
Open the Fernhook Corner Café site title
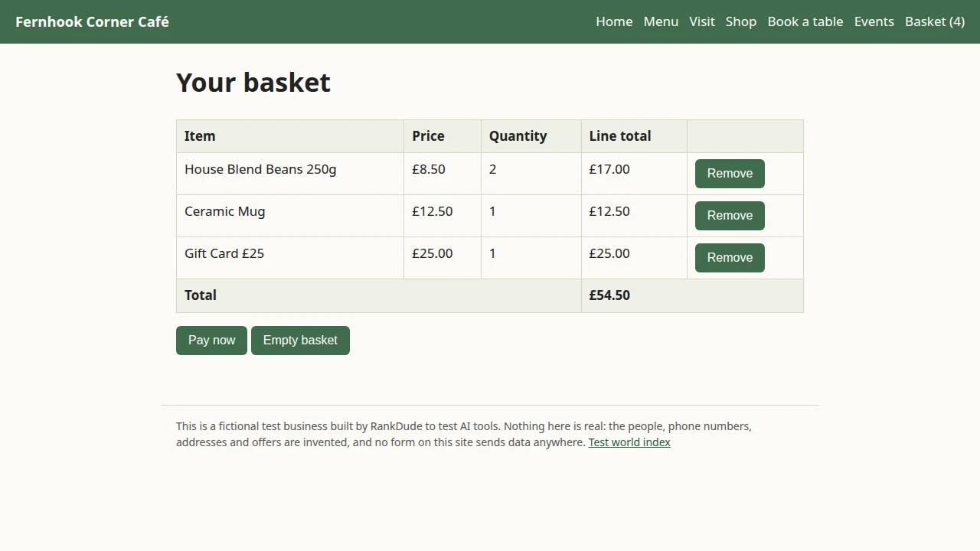point(92,21)
